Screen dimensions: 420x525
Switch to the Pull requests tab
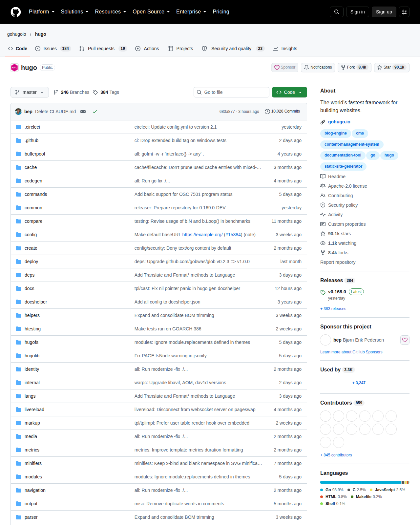pos(103,49)
